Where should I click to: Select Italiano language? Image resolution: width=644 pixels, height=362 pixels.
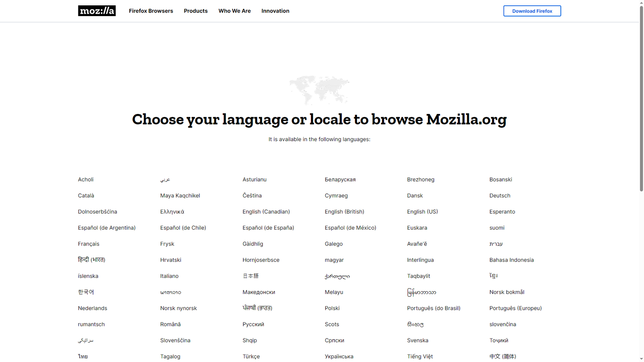[x=169, y=276]
